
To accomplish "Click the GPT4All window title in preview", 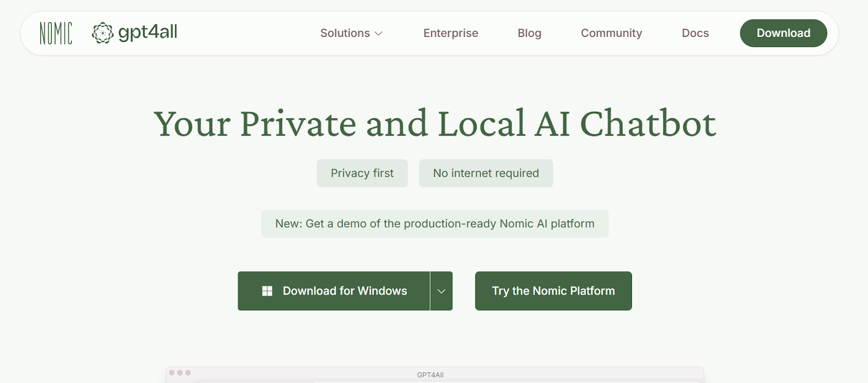I will (430, 375).
